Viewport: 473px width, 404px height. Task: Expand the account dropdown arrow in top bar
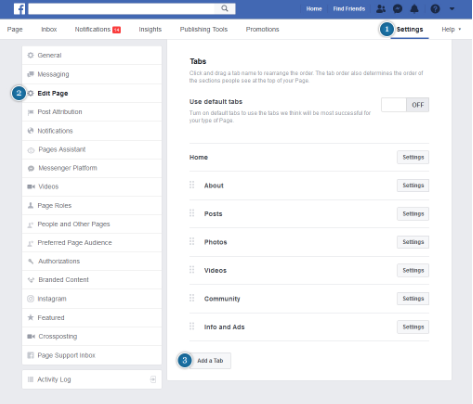coord(452,9)
